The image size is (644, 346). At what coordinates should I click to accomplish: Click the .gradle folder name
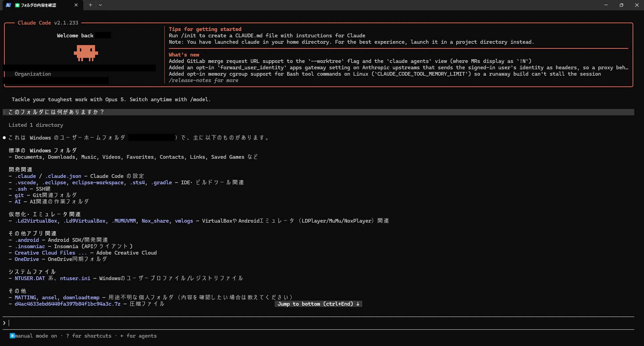(x=162, y=183)
